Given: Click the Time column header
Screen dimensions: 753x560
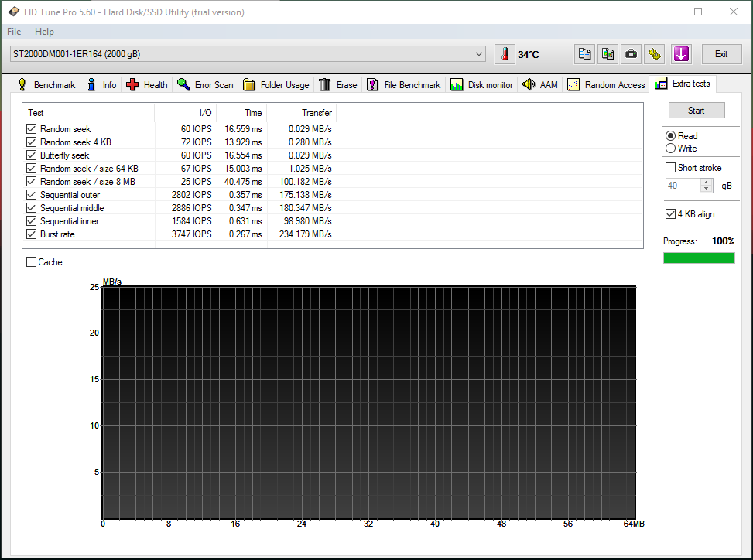Looking at the screenshot, I should point(242,113).
